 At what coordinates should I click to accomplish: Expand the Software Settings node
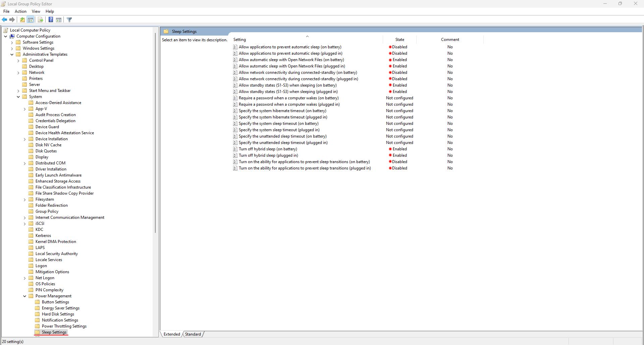[12, 42]
